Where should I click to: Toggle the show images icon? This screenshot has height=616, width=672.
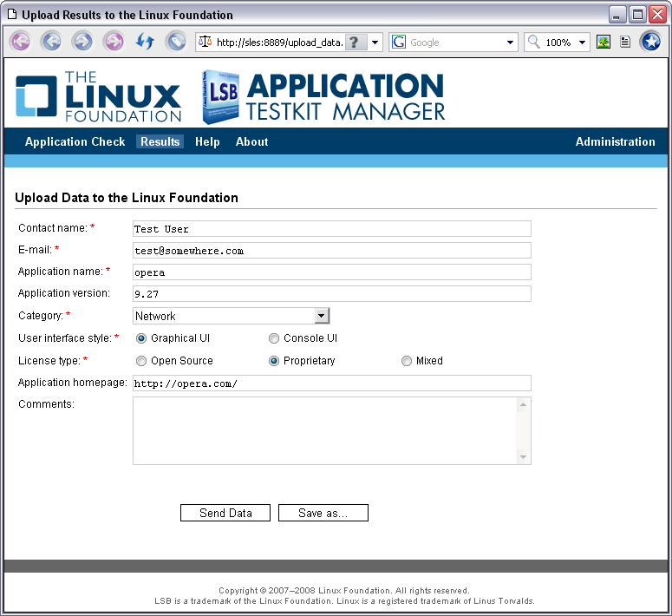tap(603, 42)
